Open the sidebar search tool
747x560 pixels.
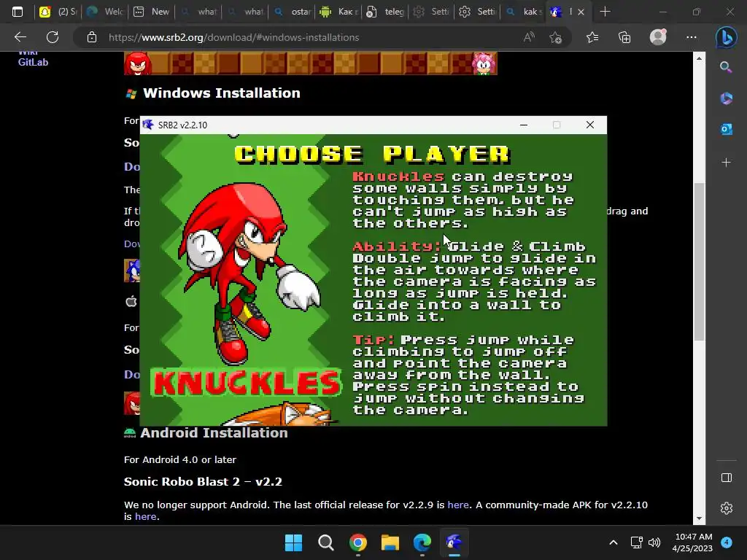pyautogui.click(x=726, y=67)
